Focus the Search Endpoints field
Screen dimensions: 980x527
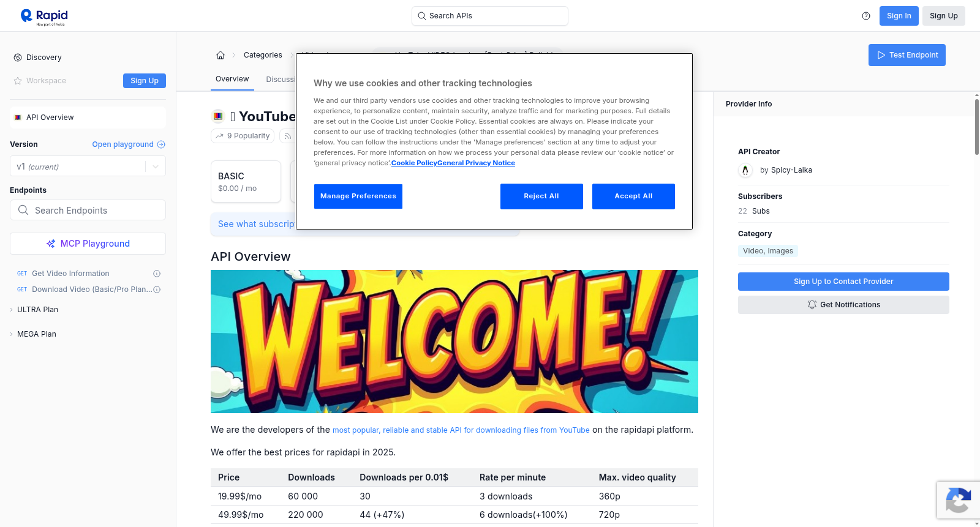click(88, 210)
